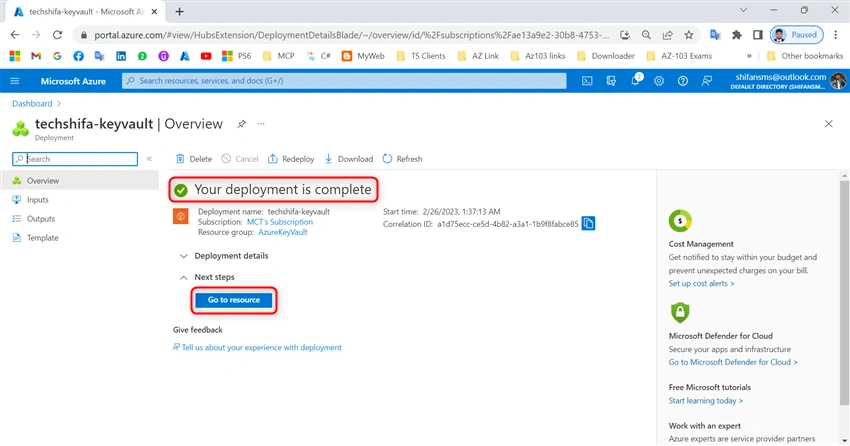Viewport: 850px width, 446px height.
Task: Open the Downloader bookmark folder
Action: pos(606,56)
